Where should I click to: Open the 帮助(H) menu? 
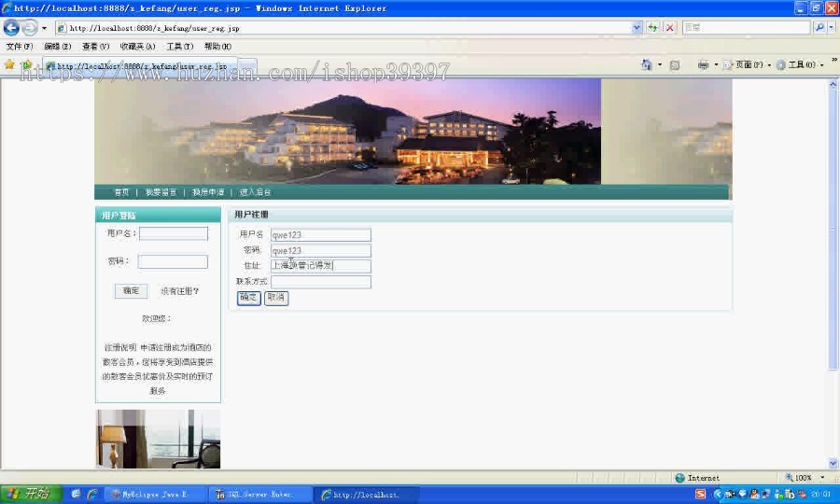click(217, 47)
